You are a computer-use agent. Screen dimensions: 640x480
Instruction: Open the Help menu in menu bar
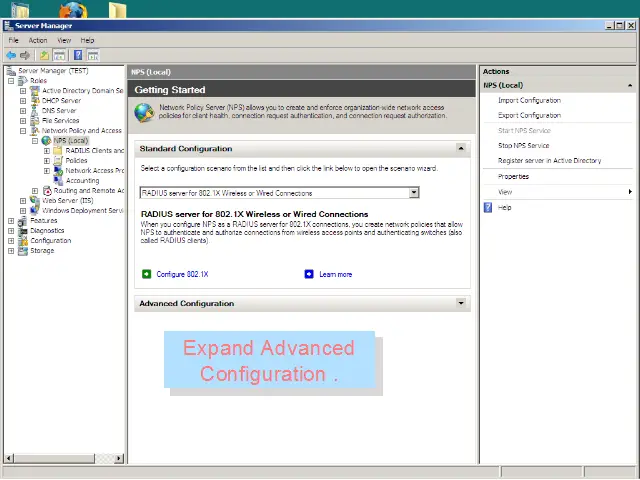(x=87, y=40)
